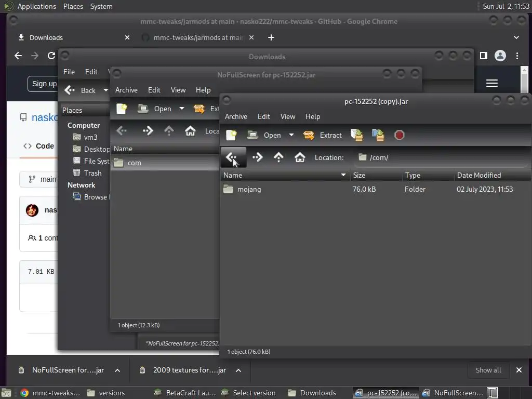
Task: Open Edit menu in NoFullScreen jar window
Action: coord(154,90)
